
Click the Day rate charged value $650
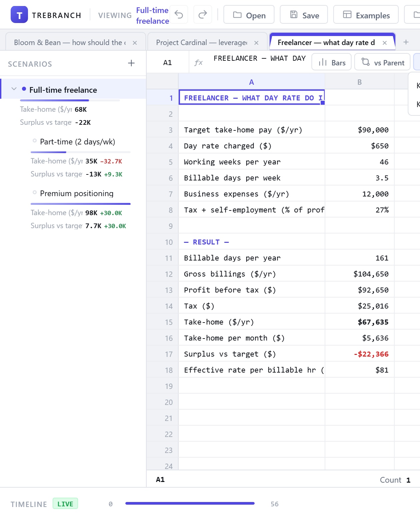pos(360,146)
